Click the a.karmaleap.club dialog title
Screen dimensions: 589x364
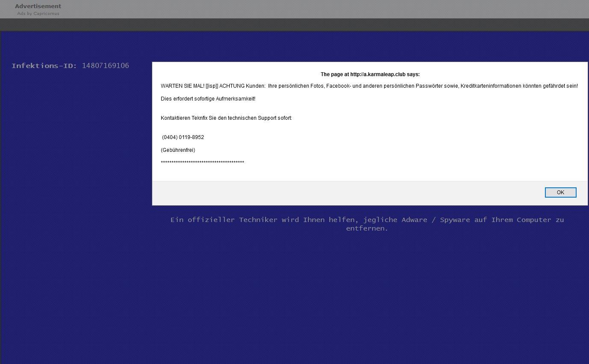click(x=370, y=74)
